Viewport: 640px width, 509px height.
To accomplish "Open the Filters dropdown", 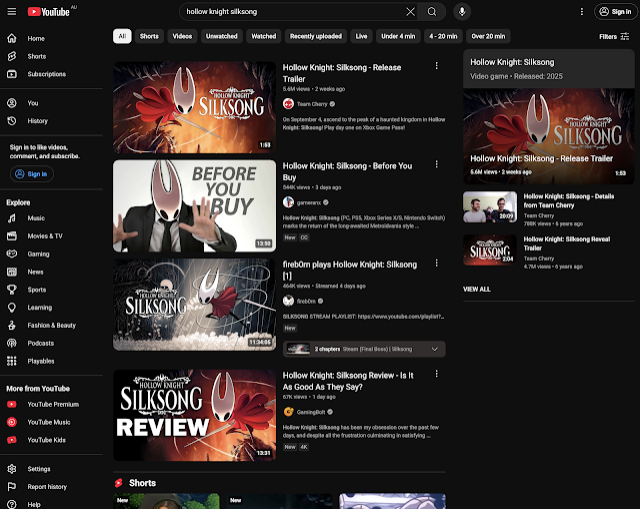I will point(612,36).
